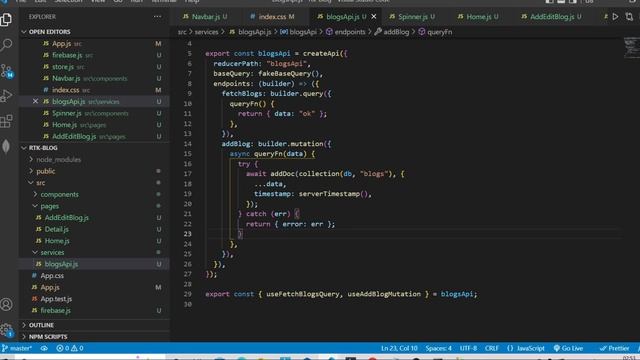This screenshot has width=640, height=360.
Task: Switch to index.css editor tab
Action: [272, 17]
